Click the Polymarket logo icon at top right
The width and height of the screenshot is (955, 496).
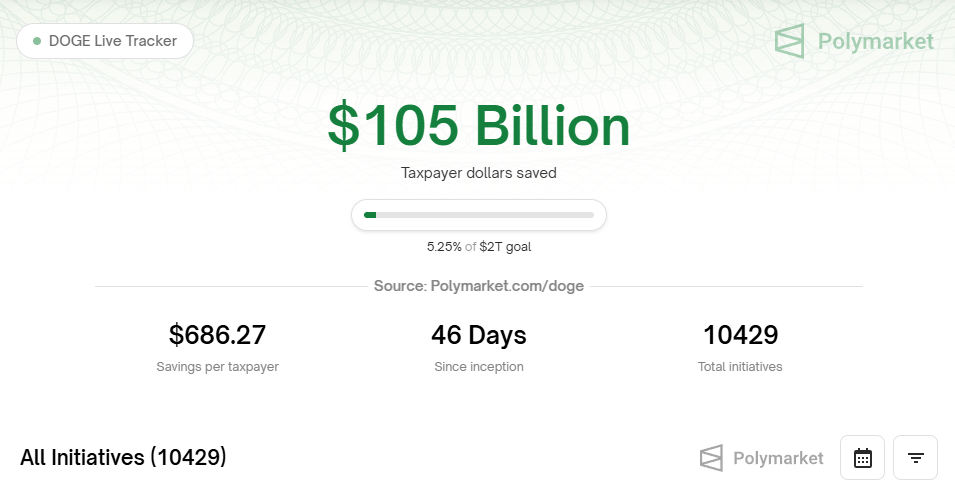pos(790,41)
